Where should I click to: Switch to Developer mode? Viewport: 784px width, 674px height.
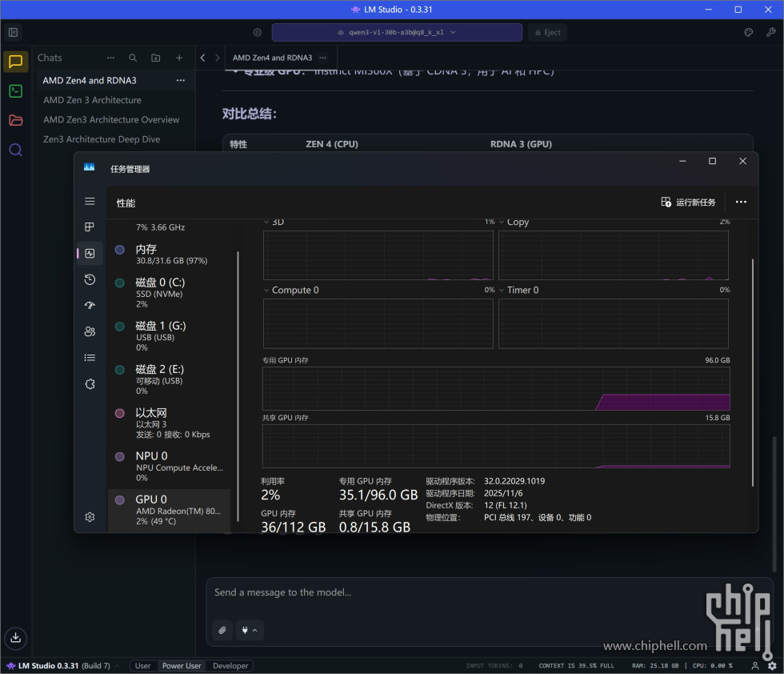click(x=230, y=666)
